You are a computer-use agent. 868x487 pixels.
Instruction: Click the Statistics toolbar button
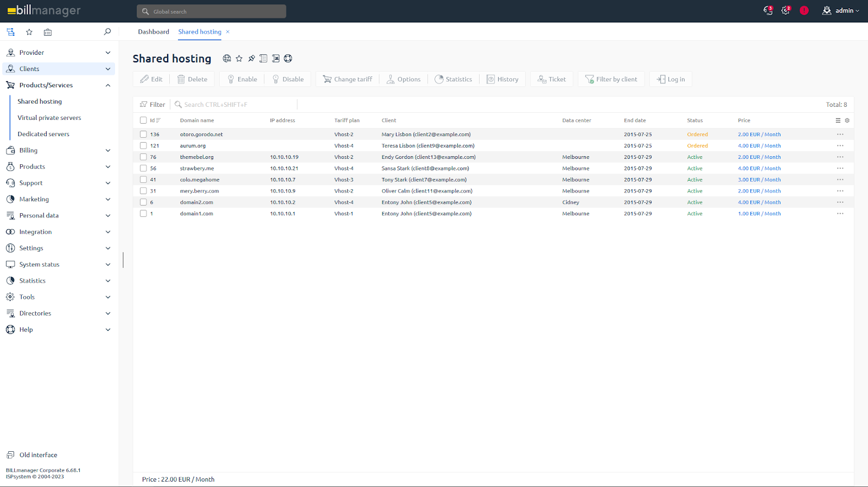point(454,79)
